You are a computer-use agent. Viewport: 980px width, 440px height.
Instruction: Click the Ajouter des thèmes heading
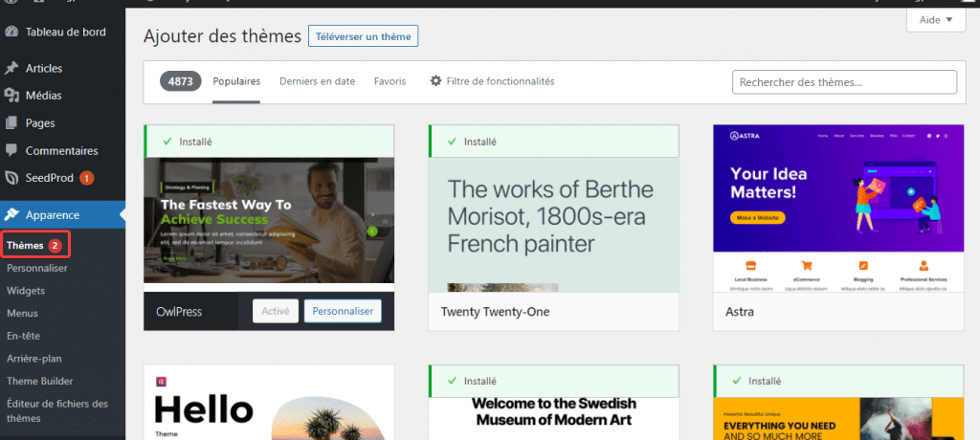click(222, 36)
